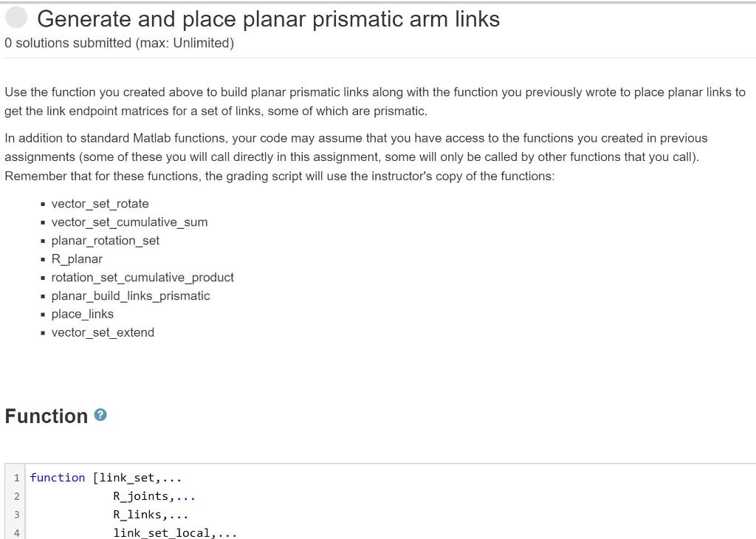This screenshot has height=539, width=756.
Task: Click the place_links bullet entry
Action: coord(83,314)
